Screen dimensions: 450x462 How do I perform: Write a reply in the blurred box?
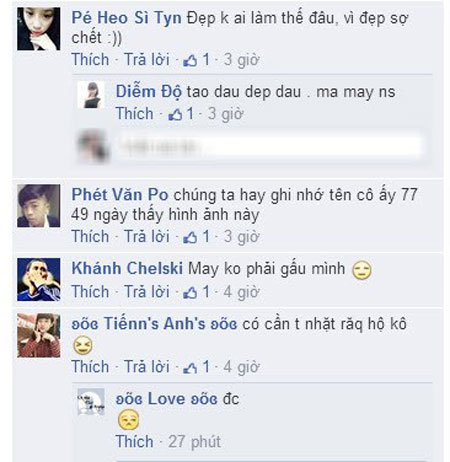[x=270, y=146]
